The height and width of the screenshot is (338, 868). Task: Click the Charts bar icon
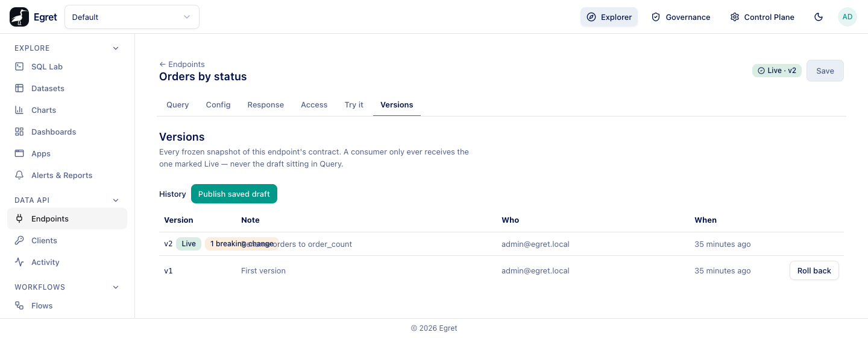point(19,110)
